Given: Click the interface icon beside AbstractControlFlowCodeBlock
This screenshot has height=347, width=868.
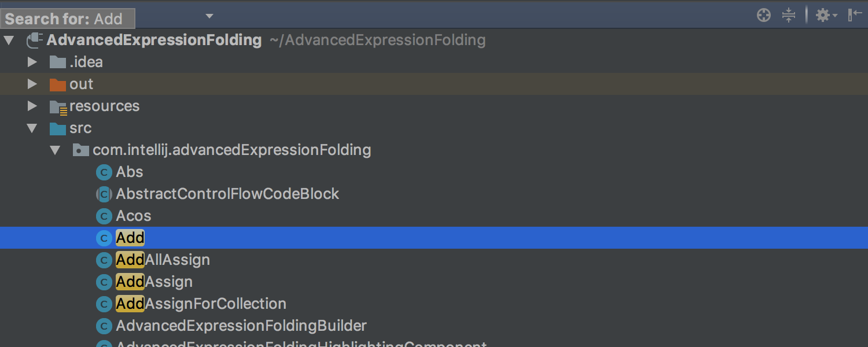Looking at the screenshot, I should point(104,194).
